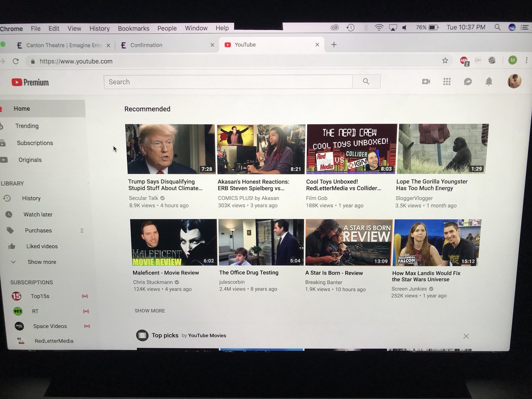Open the People menu
The height and width of the screenshot is (399, 532).
(167, 28)
